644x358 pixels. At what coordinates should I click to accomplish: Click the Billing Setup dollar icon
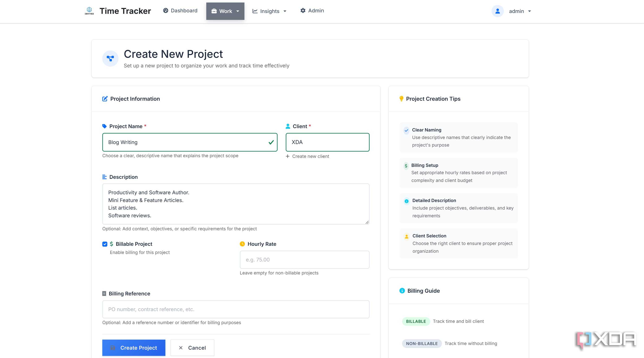coord(406,166)
